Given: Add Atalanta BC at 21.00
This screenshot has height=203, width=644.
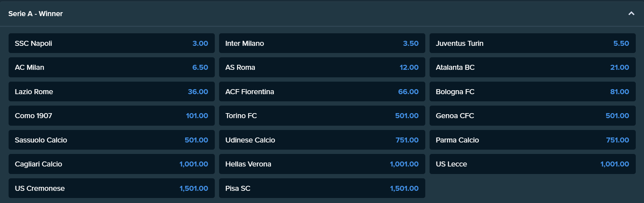Looking at the screenshot, I should coord(533,67).
